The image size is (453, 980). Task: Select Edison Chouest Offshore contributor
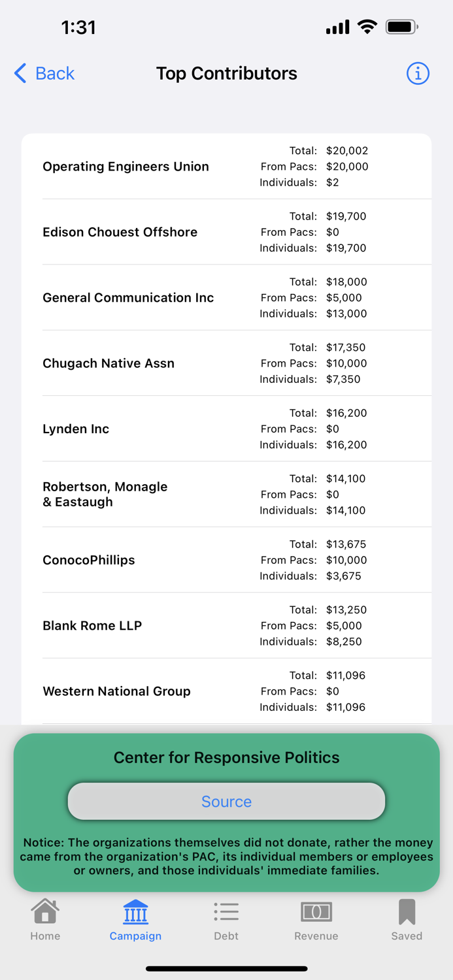[120, 232]
